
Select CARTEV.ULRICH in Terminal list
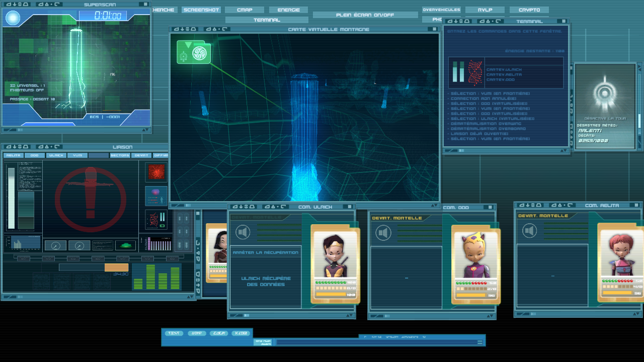(504, 70)
